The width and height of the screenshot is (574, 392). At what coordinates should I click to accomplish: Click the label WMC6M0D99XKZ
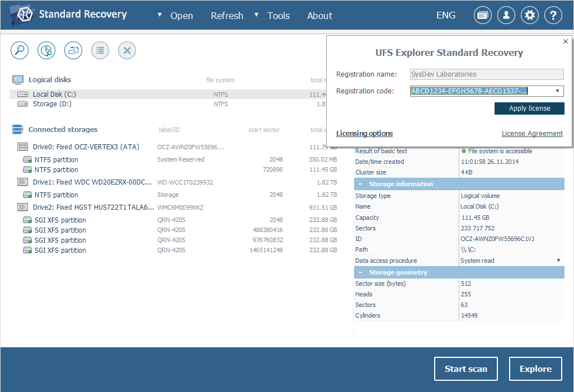pos(180,207)
